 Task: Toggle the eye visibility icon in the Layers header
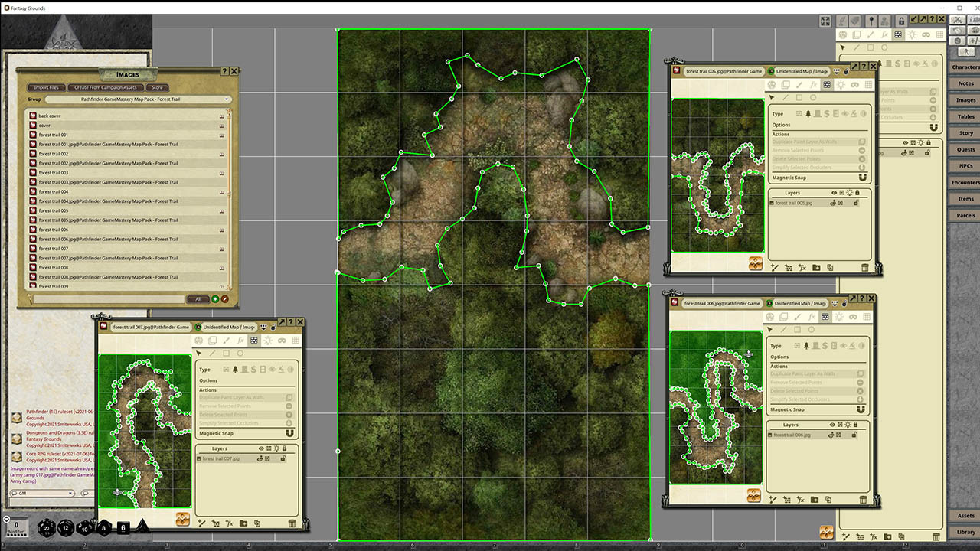[260, 448]
